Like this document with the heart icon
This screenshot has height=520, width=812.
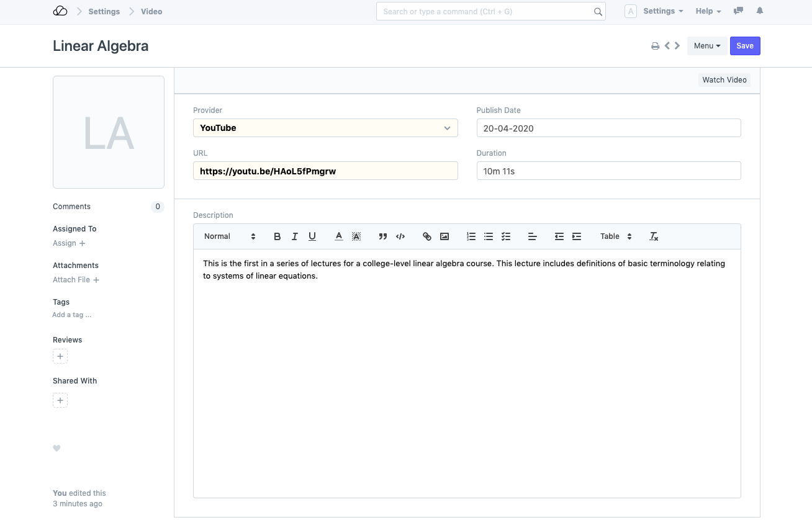[56, 449]
